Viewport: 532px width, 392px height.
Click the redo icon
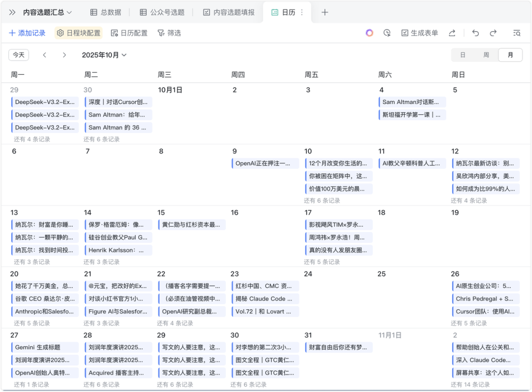click(493, 33)
